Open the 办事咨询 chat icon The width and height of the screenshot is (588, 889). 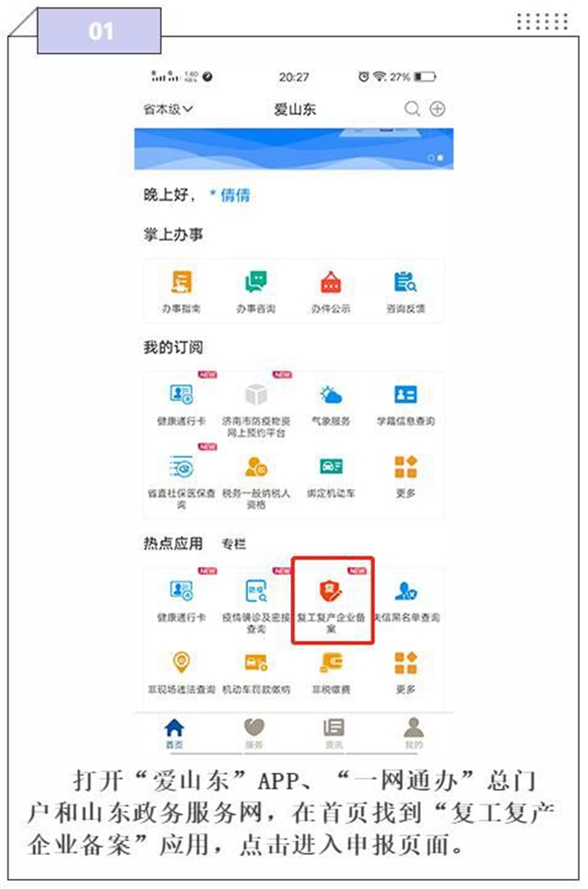(256, 282)
